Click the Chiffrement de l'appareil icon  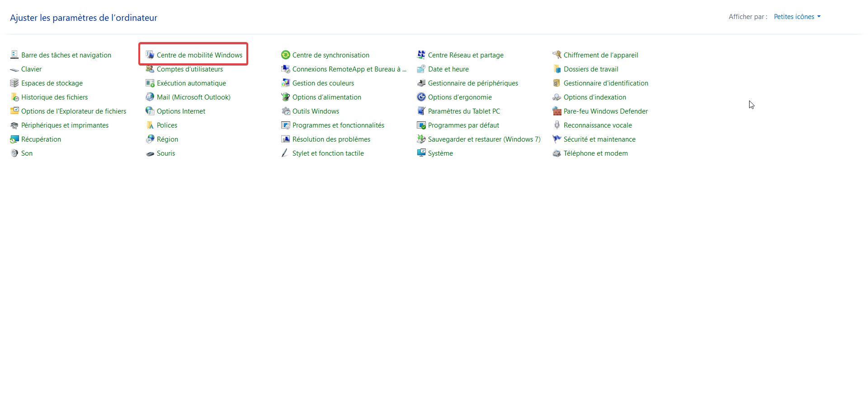click(x=557, y=55)
